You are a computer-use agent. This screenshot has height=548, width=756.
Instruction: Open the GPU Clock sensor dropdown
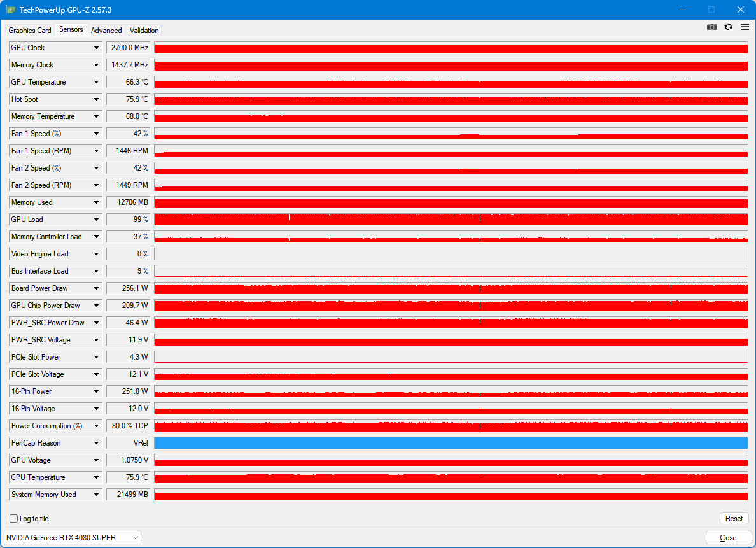pyautogui.click(x=56, y=48)
